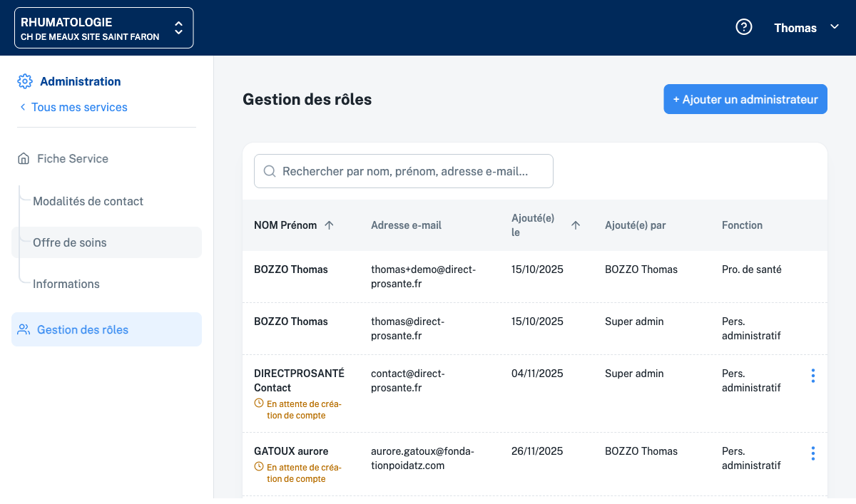Image resolution: width=856 pixels, height=504 pixels.
Task: Select Informations in sidebar
Action: 66,284
